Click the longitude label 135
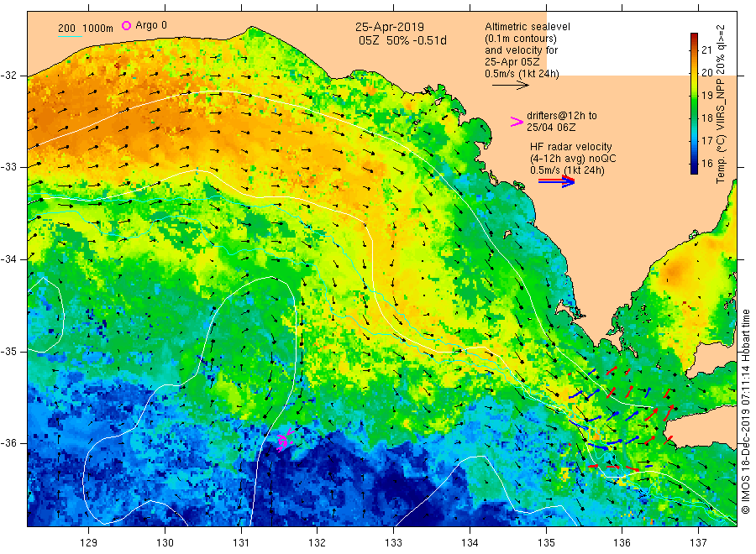 click(546, 543)
